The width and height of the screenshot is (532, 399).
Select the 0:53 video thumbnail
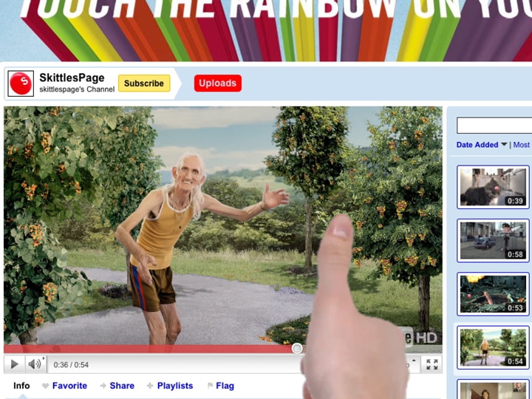[x=492, y=293]
